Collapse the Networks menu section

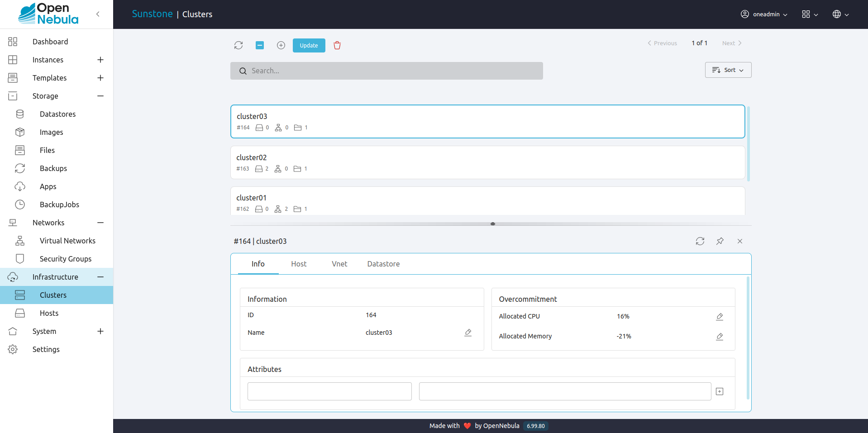click(100, 223)
